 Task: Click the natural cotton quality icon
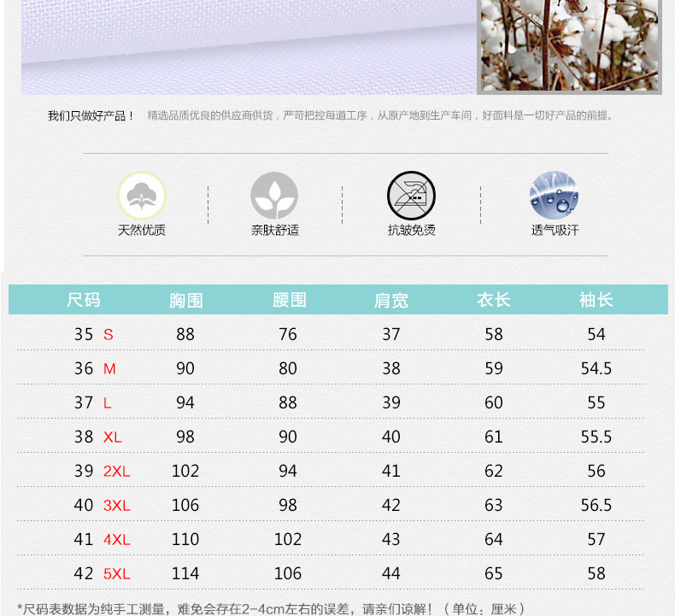[x=142, y=196]
